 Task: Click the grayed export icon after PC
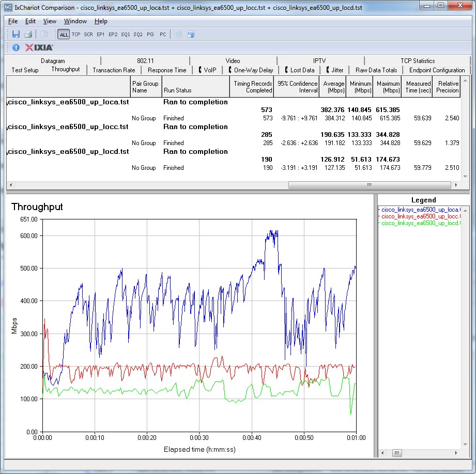178,34
